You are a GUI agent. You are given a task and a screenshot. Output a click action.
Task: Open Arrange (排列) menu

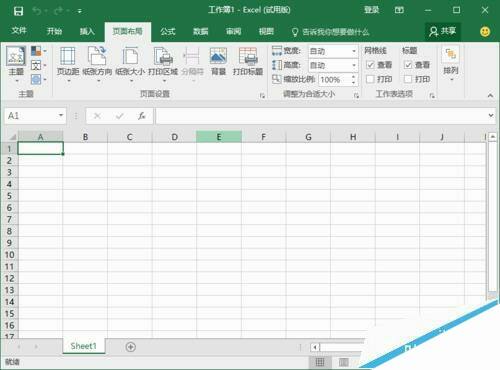pyautogui.click(x=451, y=64)
